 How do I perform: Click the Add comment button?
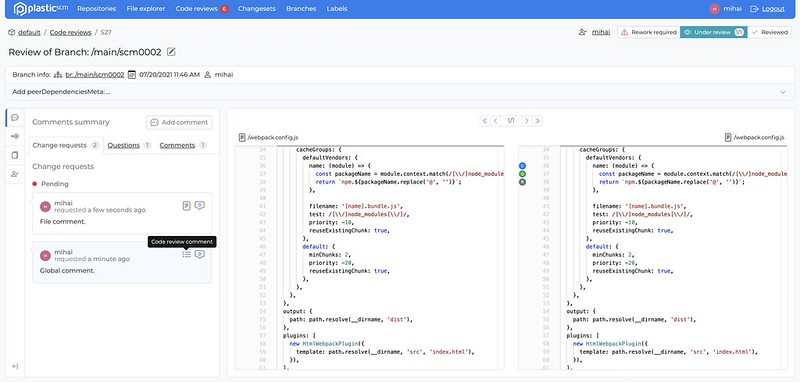179,122
